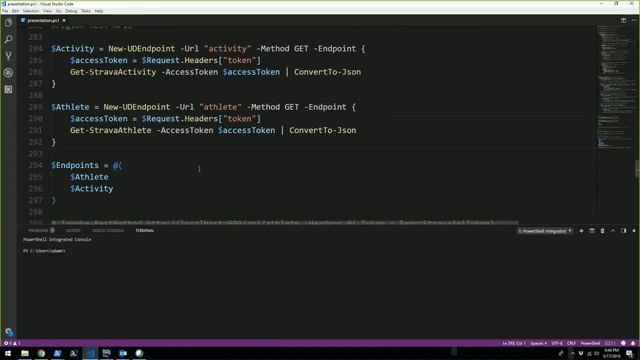This screenshot has height=360, width=640.
Task: Open the Help menu
Action: click(99, 11)
